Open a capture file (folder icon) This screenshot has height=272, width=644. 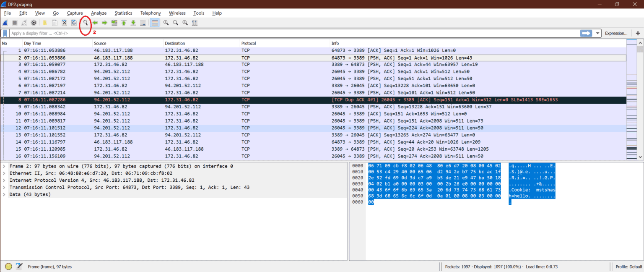pos(45,23)
